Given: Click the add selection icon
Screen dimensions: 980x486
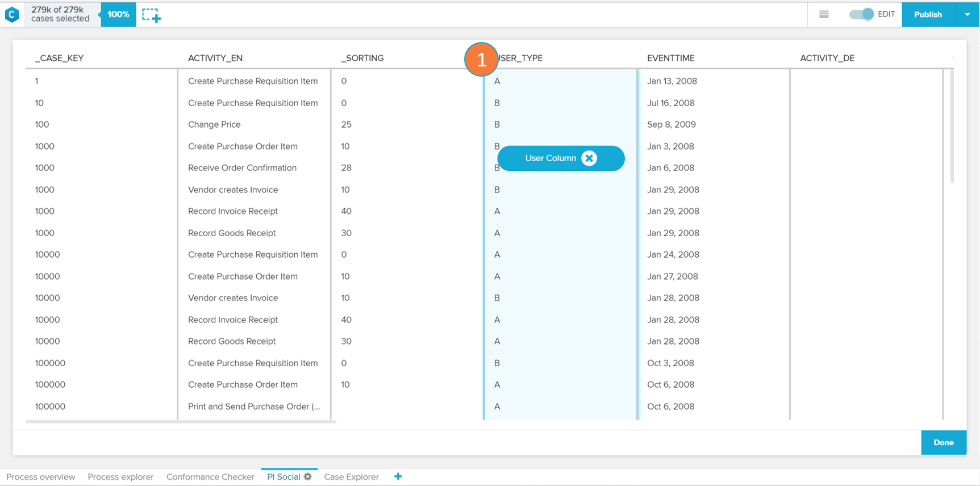Looking at the screenshot, I should pyautogui.click(x=151, y=15).
